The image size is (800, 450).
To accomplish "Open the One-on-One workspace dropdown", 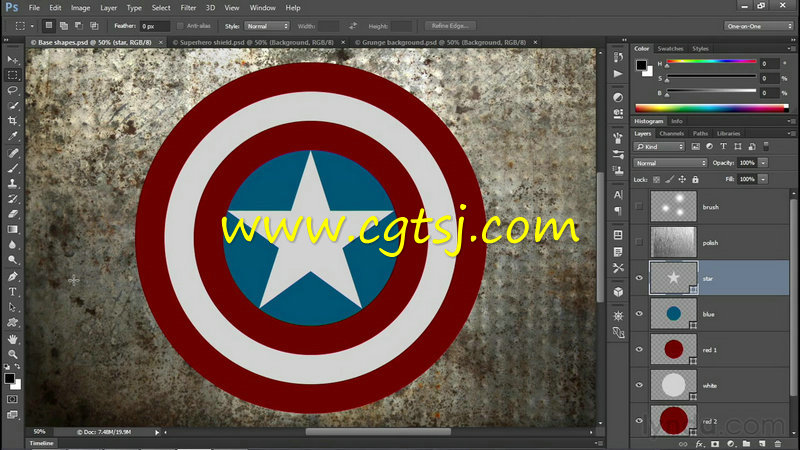I will point(758,26).
